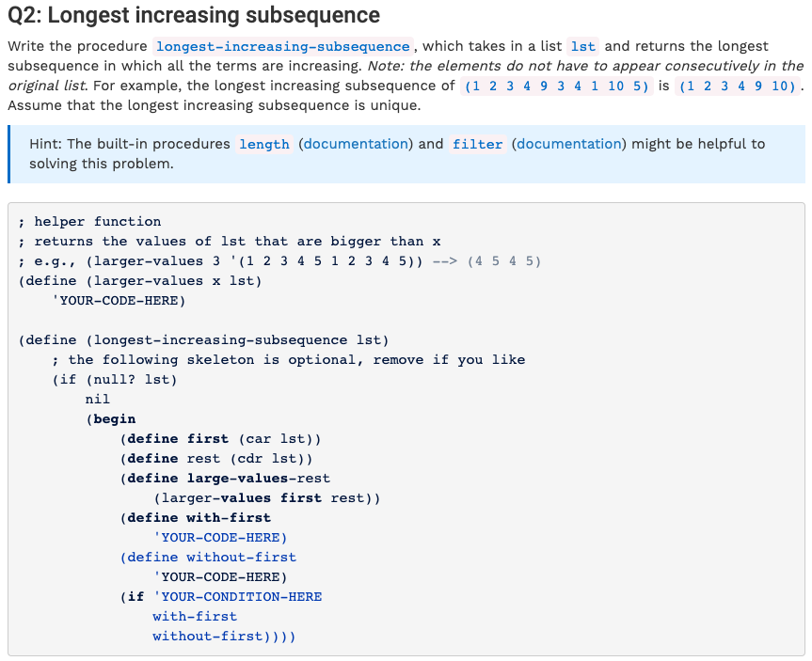
Task: Click the 'YOUR-CONDITION-HERE placeholder
Action: [x=238, y=597]
